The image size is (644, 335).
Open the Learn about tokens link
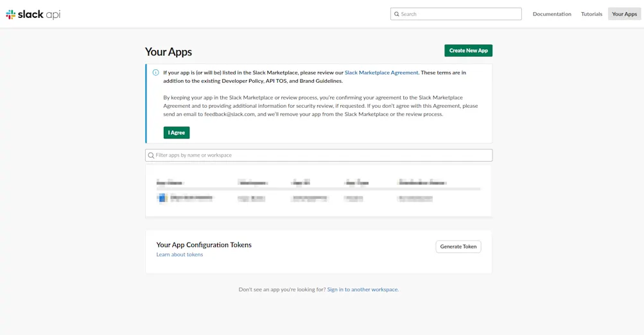point(180,255)
